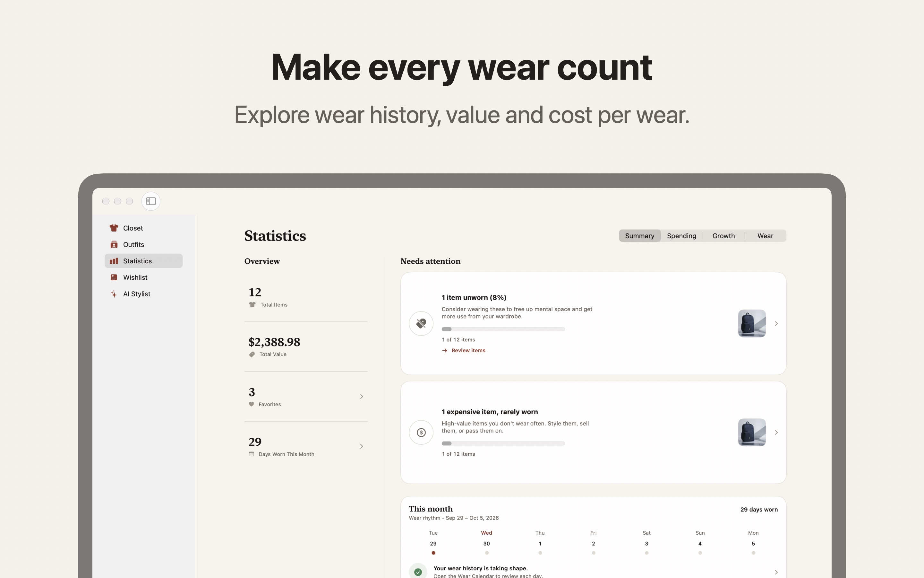Click the green checkmark wear history icon
Screen dimensions: 924x578
[418, 572]
